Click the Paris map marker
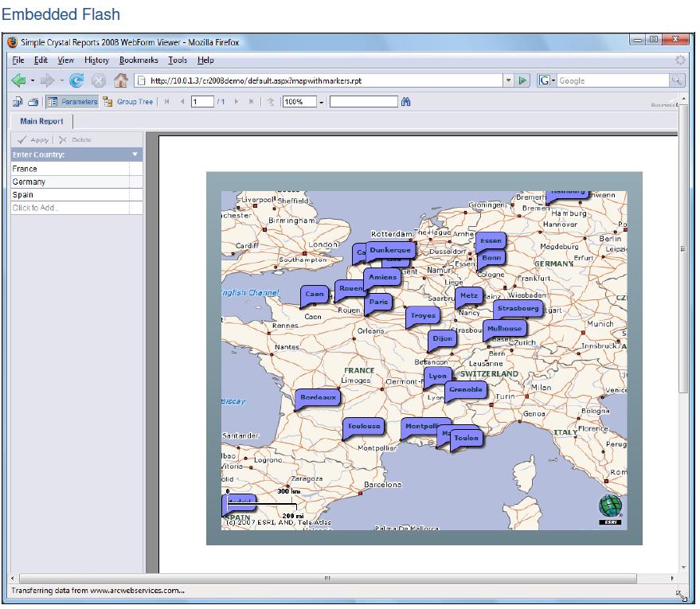The height and width of the screenshot is (609, 700). point(378,302)
